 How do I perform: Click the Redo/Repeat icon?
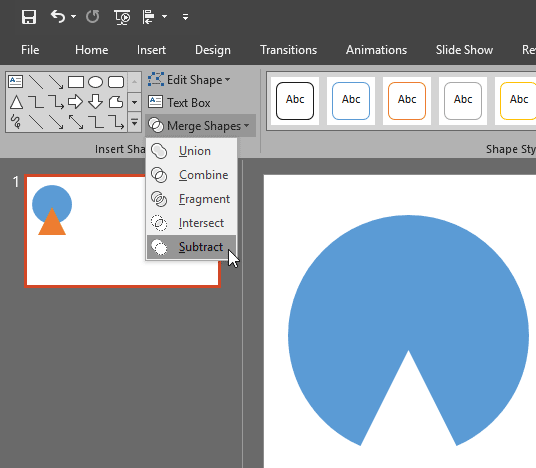pyautogui.click(x=93, y=16)
